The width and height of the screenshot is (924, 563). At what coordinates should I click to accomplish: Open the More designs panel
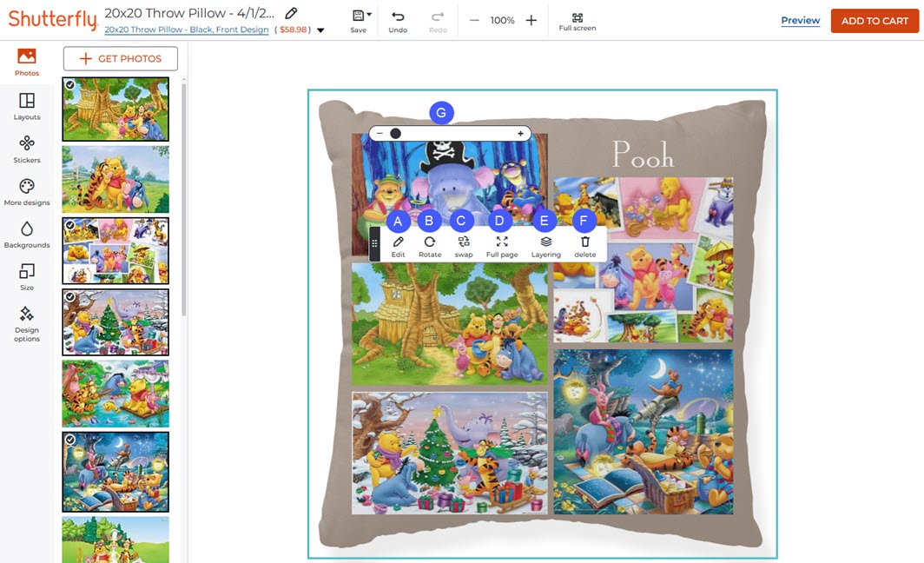click(27, 192)
